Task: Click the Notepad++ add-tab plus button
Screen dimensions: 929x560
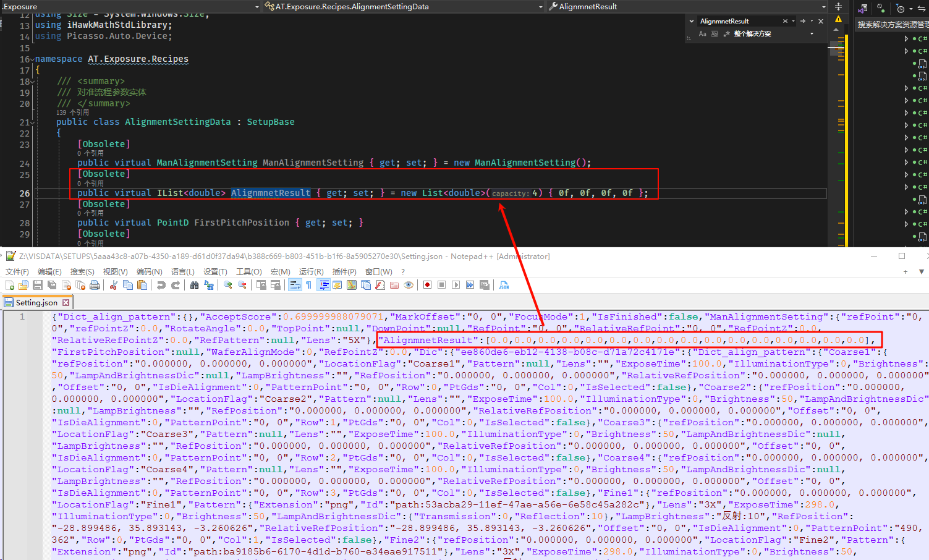Action: [x=906, y=271]
